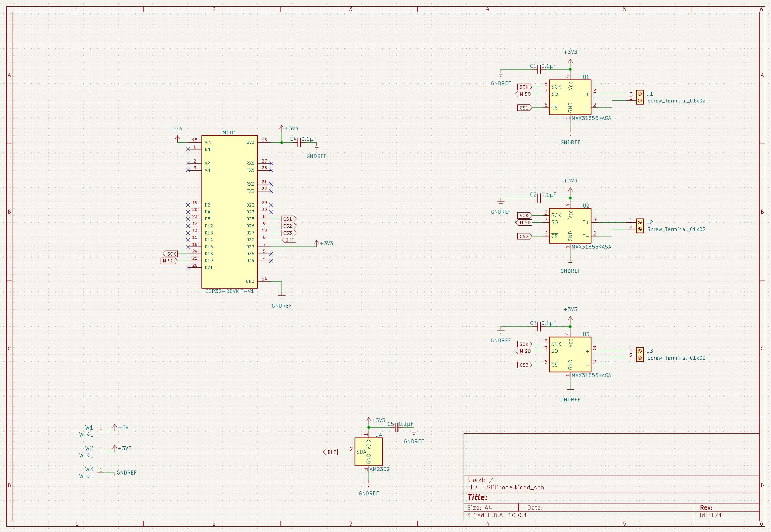Select the CS3 global label at MCU1 D27
771x532 pixels.
pyautogui.click(x=289, y=233)
